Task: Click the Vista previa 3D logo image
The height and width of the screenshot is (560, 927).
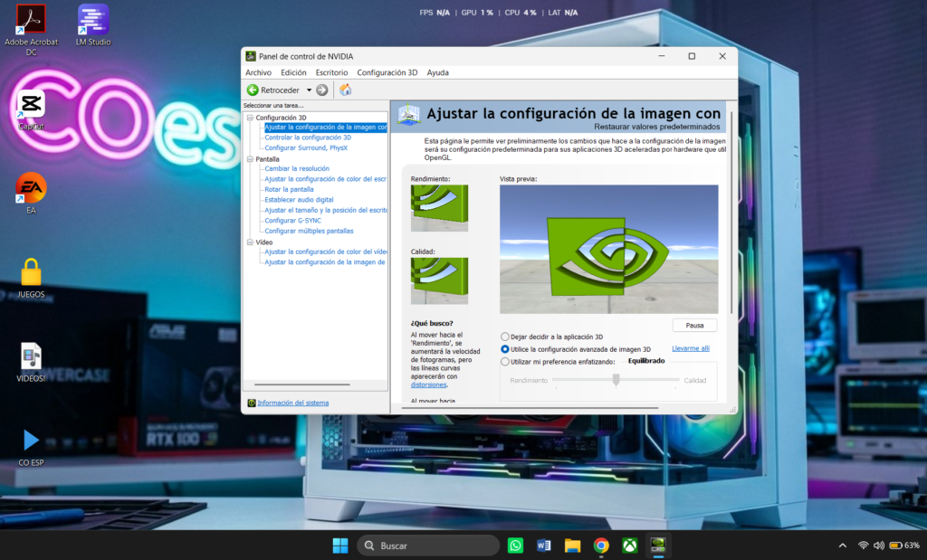Action: click(x=609, y=250)
